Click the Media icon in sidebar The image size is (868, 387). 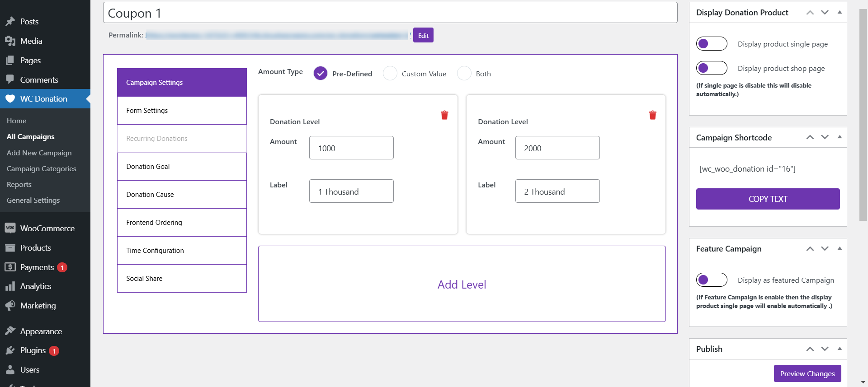(x=10, y=41)
